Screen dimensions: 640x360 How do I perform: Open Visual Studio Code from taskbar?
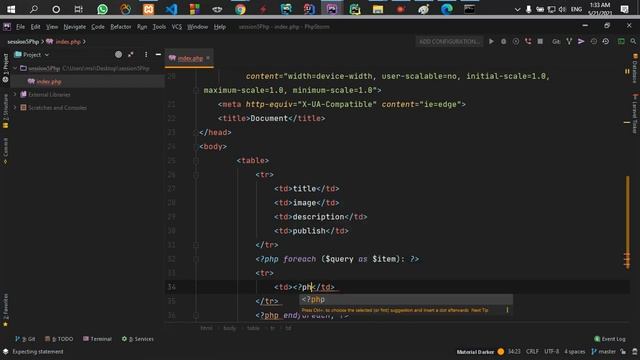(171, 9)
